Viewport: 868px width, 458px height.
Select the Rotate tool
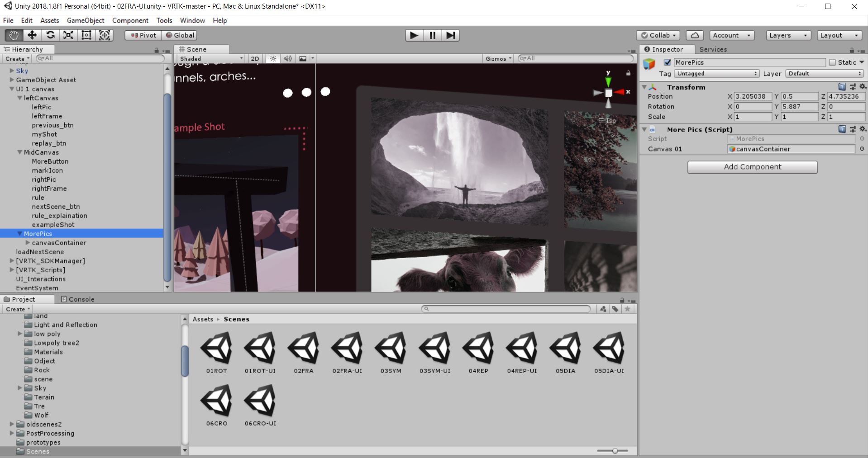[x=50, y=35]
